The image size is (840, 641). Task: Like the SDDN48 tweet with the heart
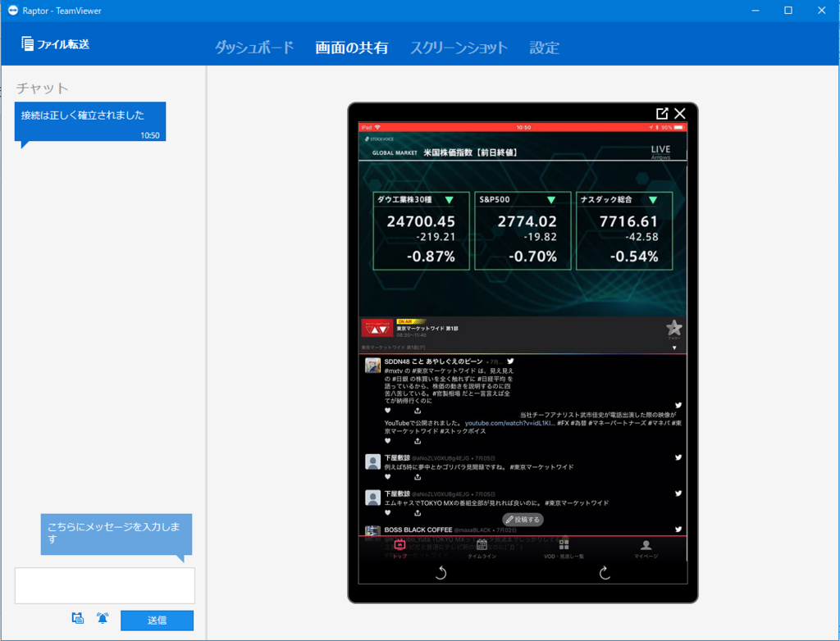(x=388, y=411)
